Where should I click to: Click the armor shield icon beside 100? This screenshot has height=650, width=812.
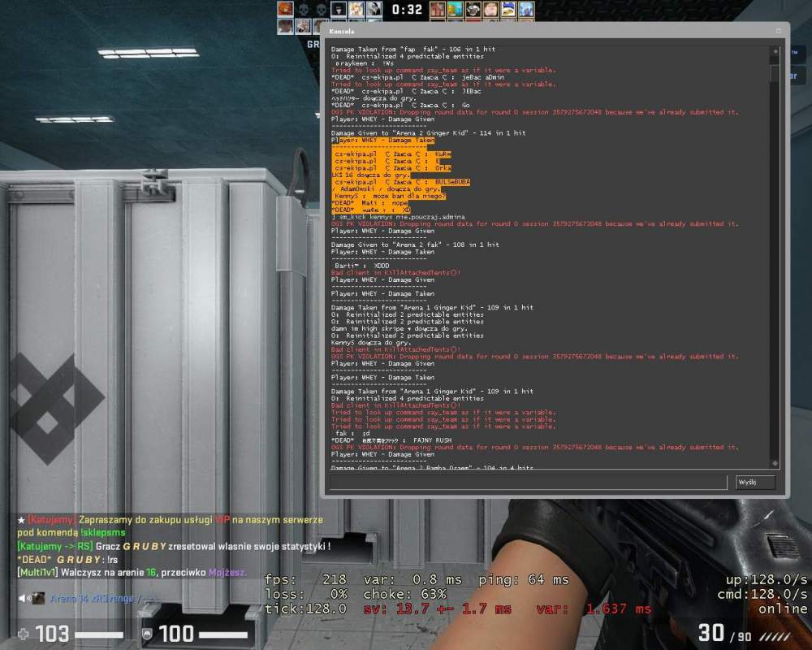tap(147, 634)
